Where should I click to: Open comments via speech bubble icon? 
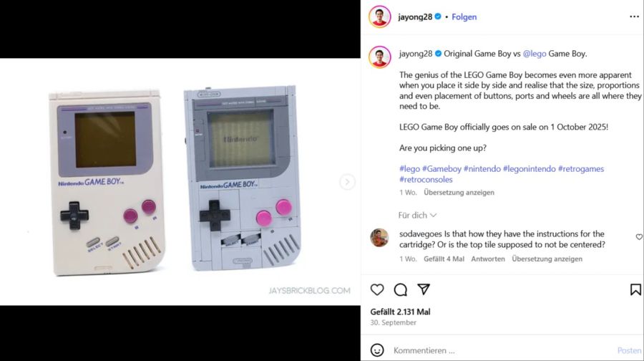[x=401, y=289]
